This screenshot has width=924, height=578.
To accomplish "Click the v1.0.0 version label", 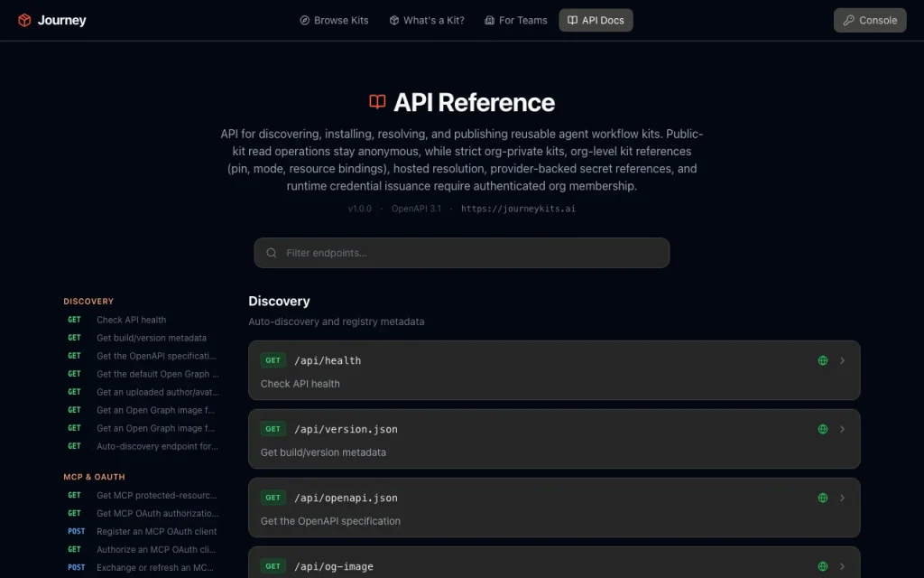I will [359, 209].
